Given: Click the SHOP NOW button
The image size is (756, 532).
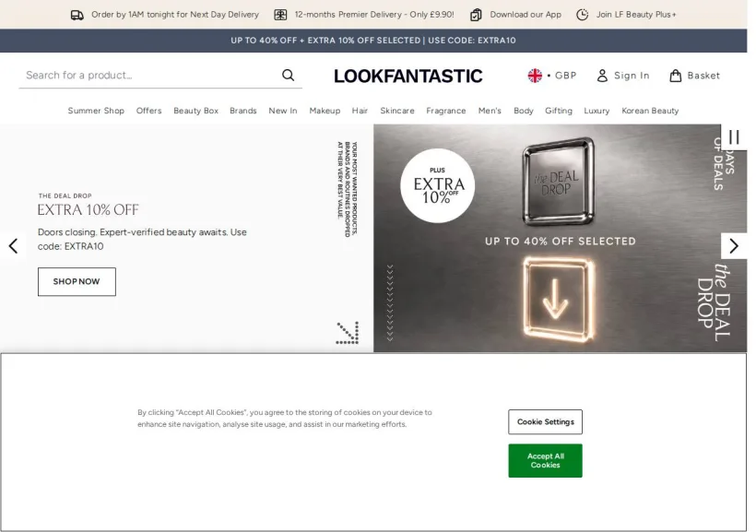Looking at the screenshot, I should [77, 282].
